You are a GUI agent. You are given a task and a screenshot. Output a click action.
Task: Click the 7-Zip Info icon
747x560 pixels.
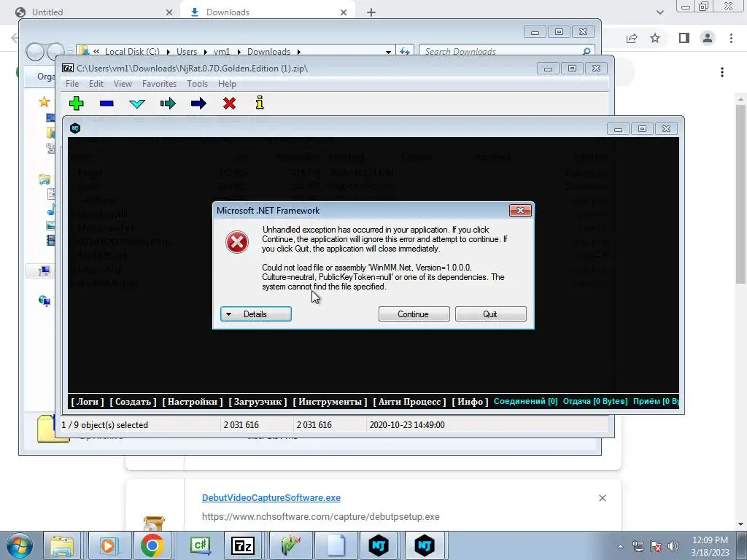pos(260,103)
